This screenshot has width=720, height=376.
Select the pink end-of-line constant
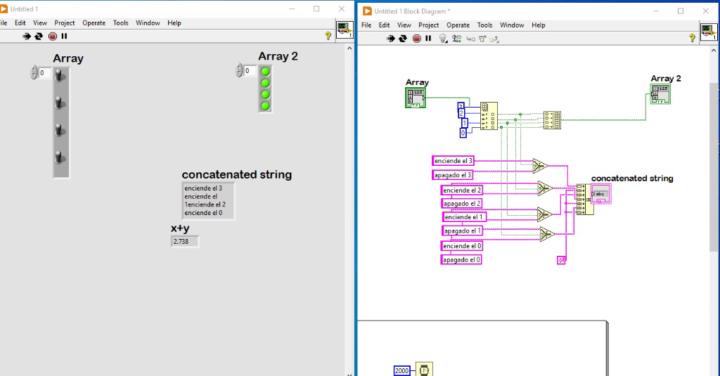pos(561,260)
